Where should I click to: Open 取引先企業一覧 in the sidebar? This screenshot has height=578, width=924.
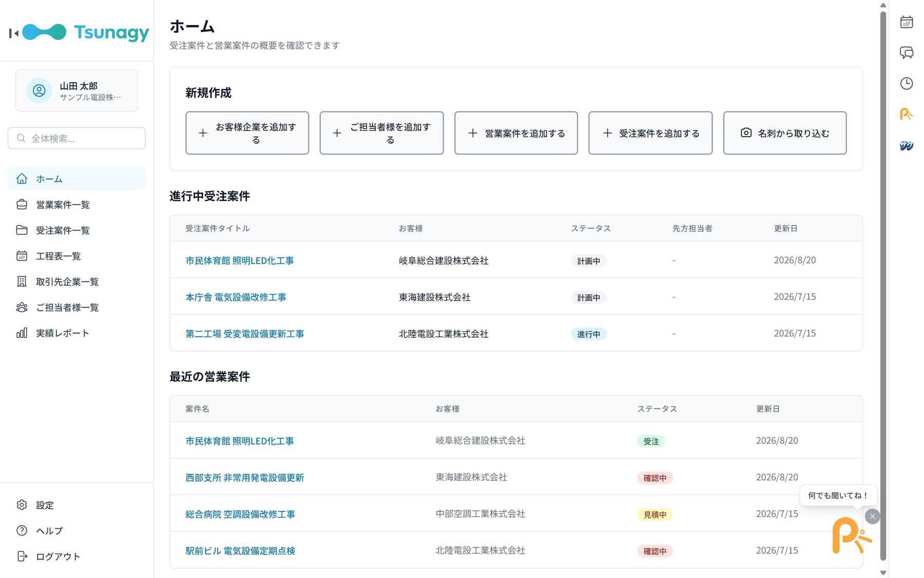coord(76,282)
